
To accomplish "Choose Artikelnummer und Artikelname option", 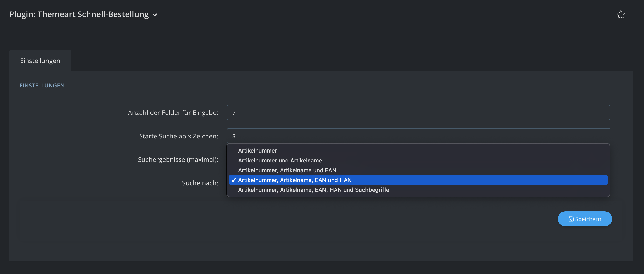I will pos(418,160).
